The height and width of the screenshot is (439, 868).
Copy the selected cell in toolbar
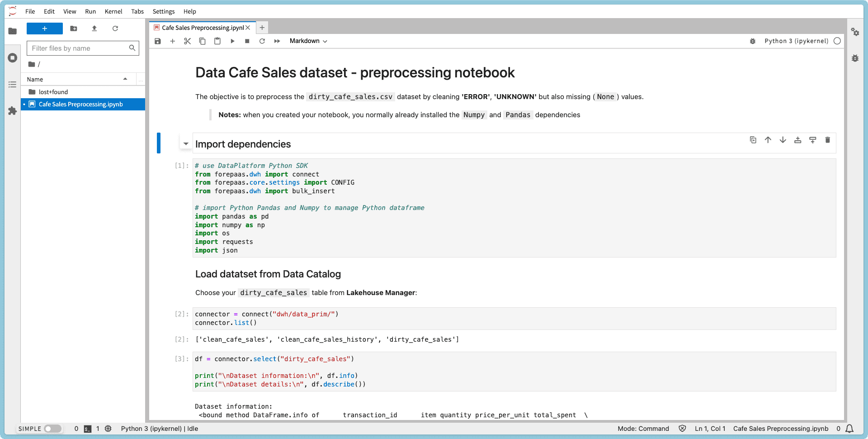pos(203,41)
